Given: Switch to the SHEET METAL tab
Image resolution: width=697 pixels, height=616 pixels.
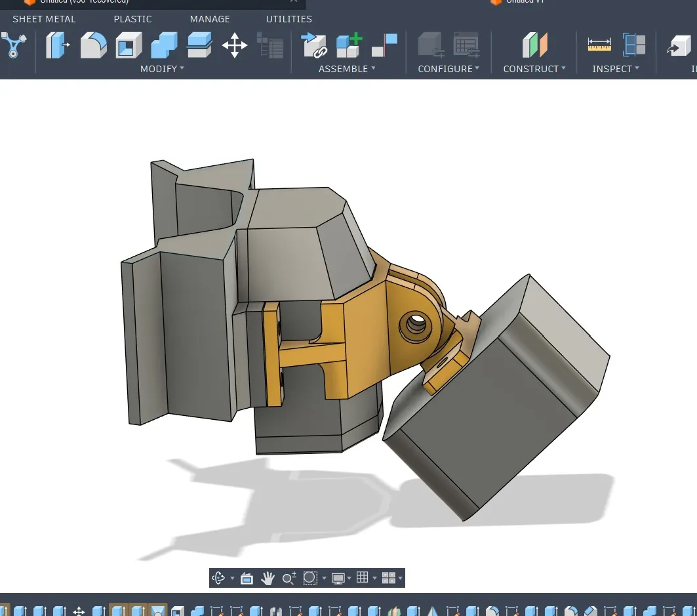Looking at the screenshot, I should pos(44,19).
